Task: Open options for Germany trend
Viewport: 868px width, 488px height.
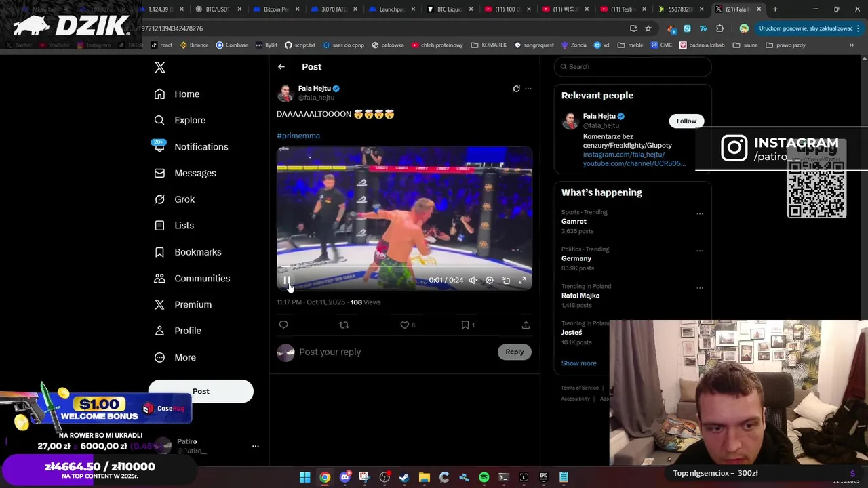Action: 700,251
